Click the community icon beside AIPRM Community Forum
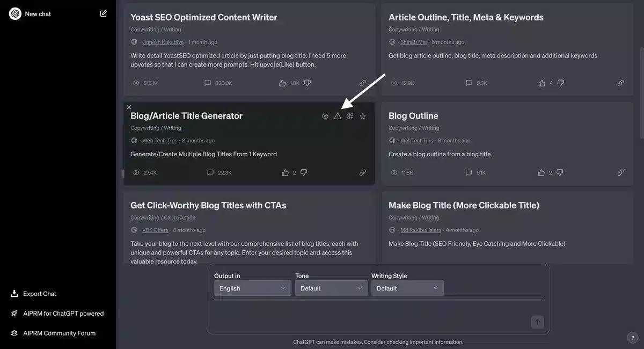Image resolution: width=644 pixels, height=349 pixels. [14, 333]
